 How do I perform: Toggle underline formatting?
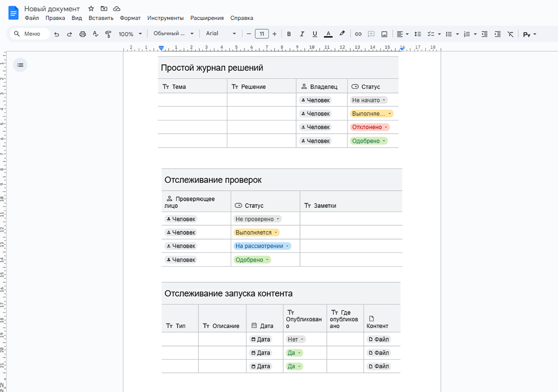point(315,34)
